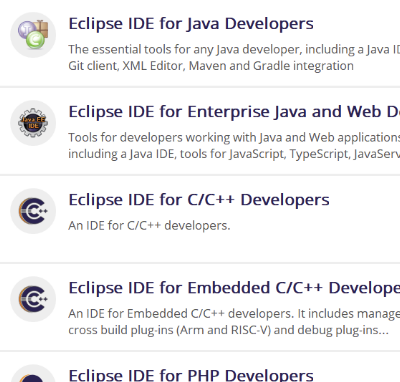Open Eclipse IDE for Embedded C/C++ Developers title
400x382 pixels.
pyautogui.click(x=234, y=288)
